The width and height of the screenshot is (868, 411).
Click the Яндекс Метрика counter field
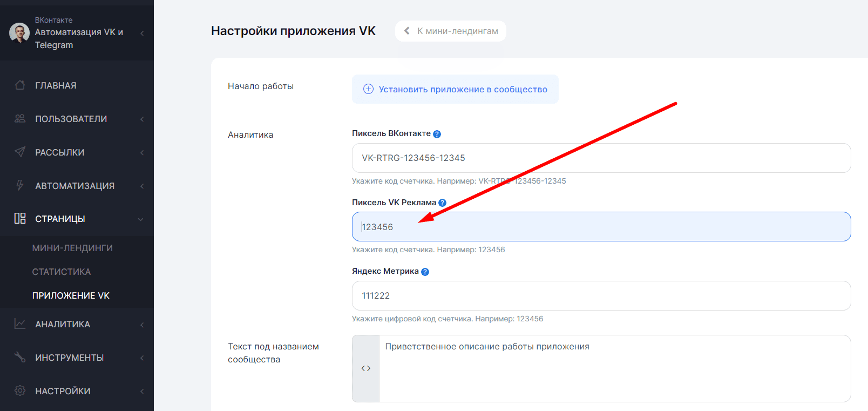[601, 295]
